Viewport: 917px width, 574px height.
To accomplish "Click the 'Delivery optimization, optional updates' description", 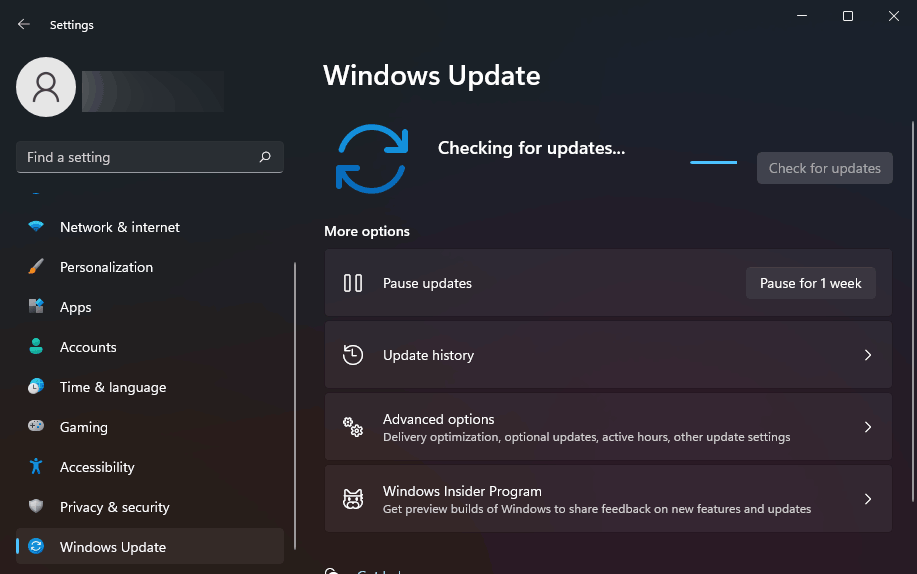I will coord(587,437).
